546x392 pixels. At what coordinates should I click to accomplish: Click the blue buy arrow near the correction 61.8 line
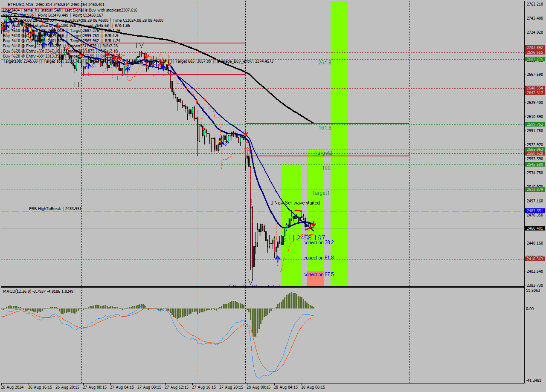(x=278, y=258)
